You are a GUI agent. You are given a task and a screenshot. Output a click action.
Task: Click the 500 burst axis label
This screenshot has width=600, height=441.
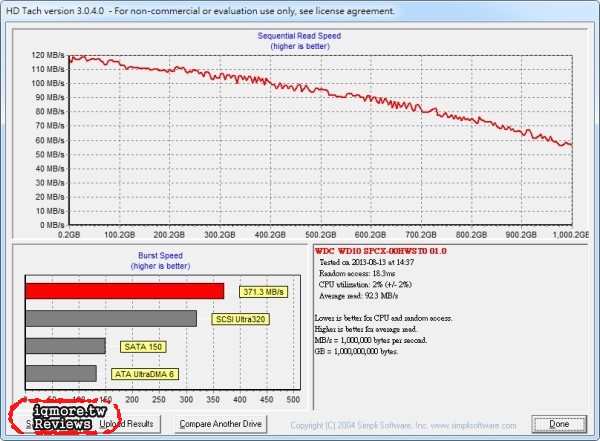(293, 400)
